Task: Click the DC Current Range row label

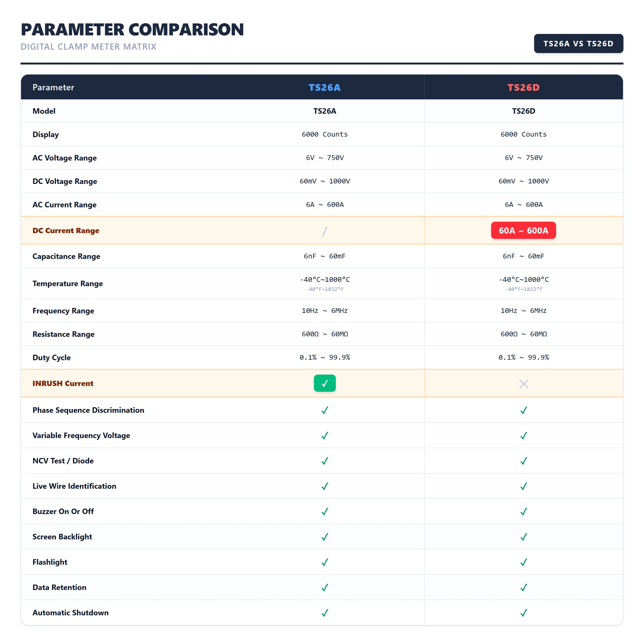Action: [x=66, y=231]
